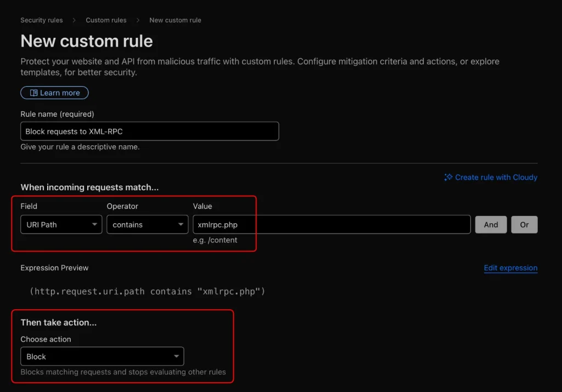Click the Value field with xmlrpc.php
562x392 pixels.
coord(331,224)
